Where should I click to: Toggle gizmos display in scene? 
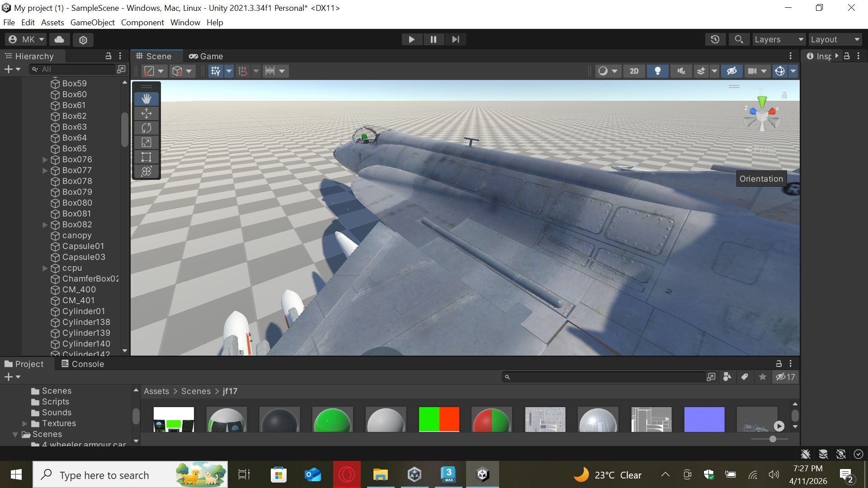point(780,71)
